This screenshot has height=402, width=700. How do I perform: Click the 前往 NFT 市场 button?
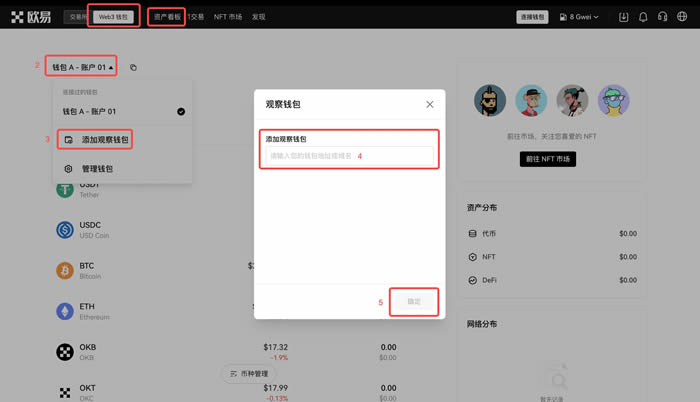548,159
